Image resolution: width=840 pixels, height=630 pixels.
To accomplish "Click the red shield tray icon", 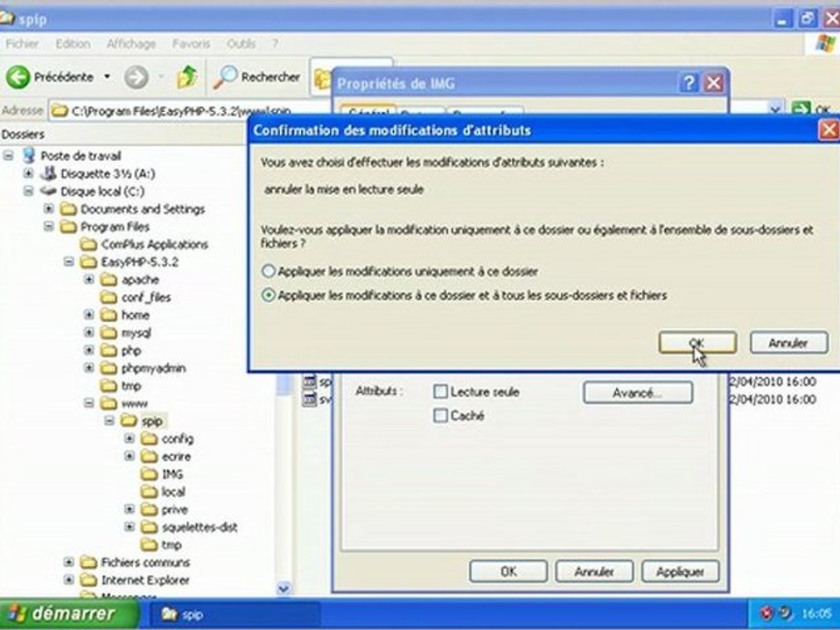I will point(767,612).
